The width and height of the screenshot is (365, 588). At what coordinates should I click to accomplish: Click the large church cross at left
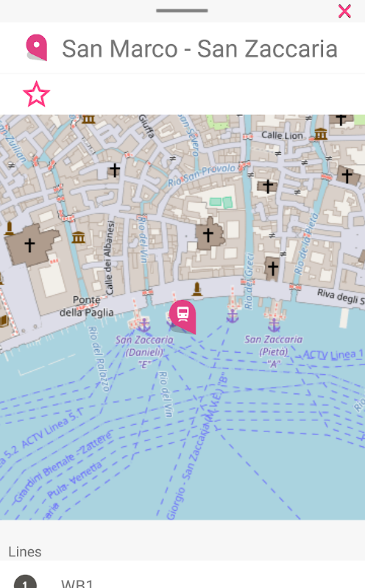[x=29, y=245]
